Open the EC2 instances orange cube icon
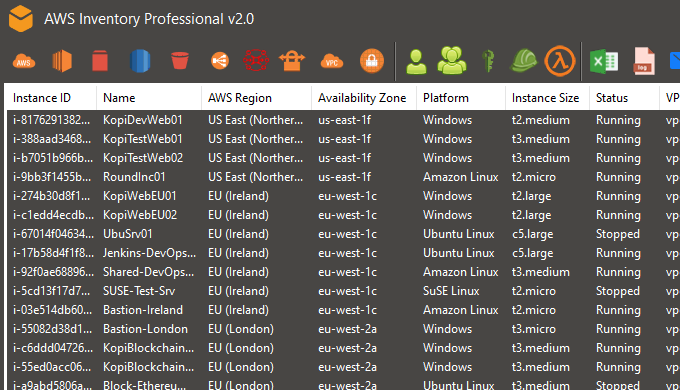 (62, 61)
